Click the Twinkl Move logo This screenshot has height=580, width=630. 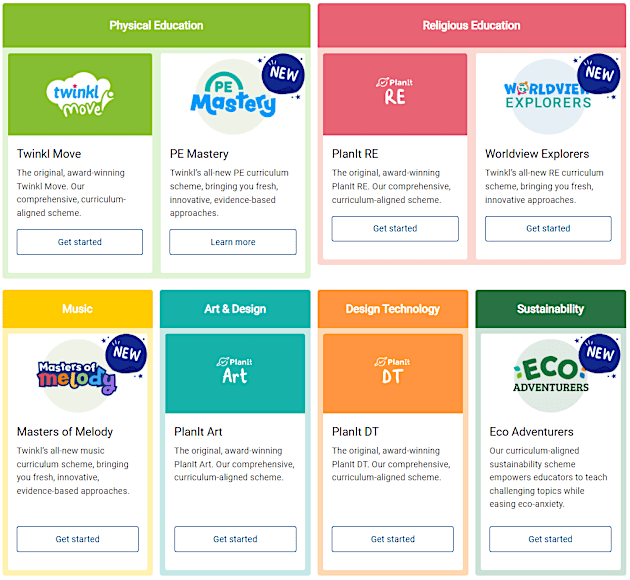[80, 94]
